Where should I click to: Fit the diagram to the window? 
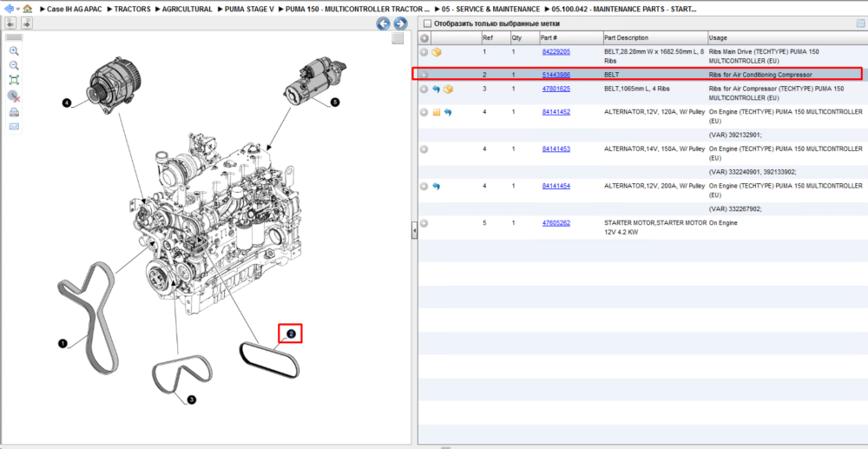coord(15,80)
